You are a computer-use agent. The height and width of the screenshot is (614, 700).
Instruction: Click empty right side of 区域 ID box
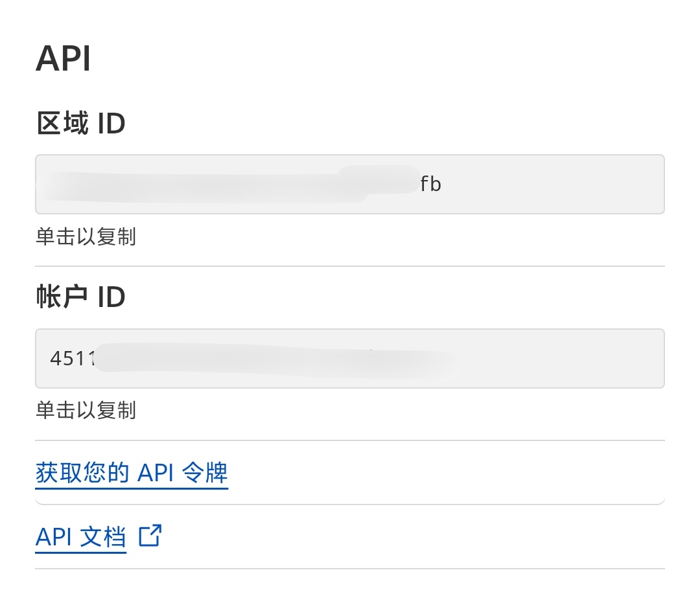pos(570,185)
